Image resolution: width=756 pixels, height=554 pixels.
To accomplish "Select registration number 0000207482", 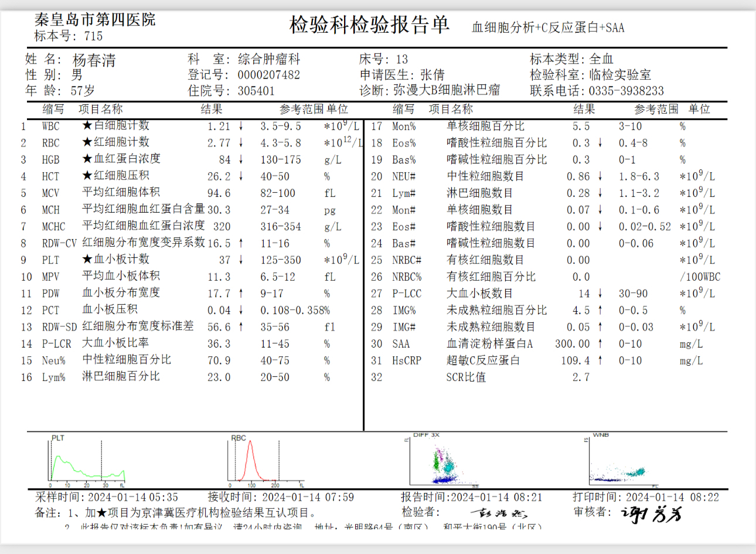I will pos(268,75).
